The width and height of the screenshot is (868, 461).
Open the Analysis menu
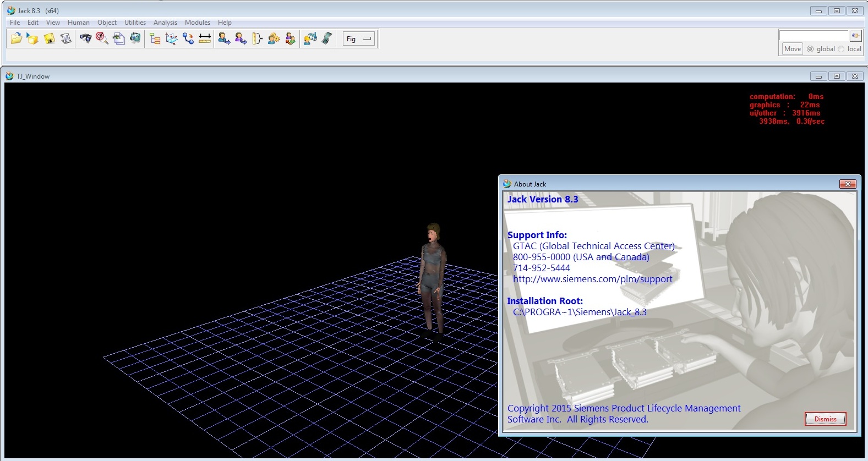click(165, 23)
